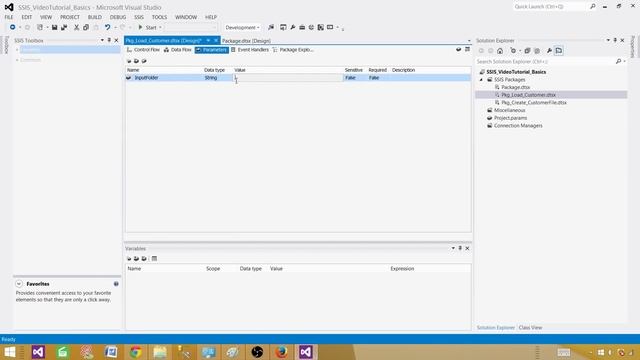The image size is (640, 360).
Task: Click the Collapse All icon in Solution Explorer
Action: pos(527,51)
